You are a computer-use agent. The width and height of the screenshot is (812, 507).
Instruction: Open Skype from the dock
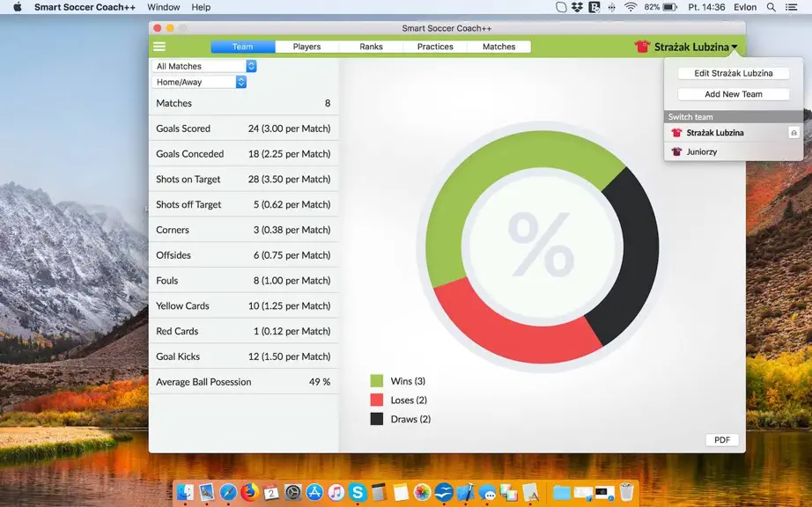pyautogui.click(x=358, y=492)
